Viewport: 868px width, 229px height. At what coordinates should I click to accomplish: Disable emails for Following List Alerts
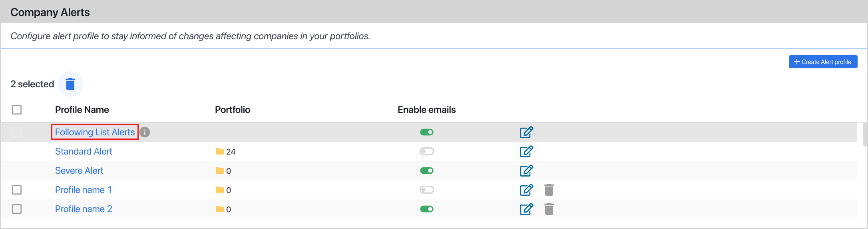pos(426,132)
